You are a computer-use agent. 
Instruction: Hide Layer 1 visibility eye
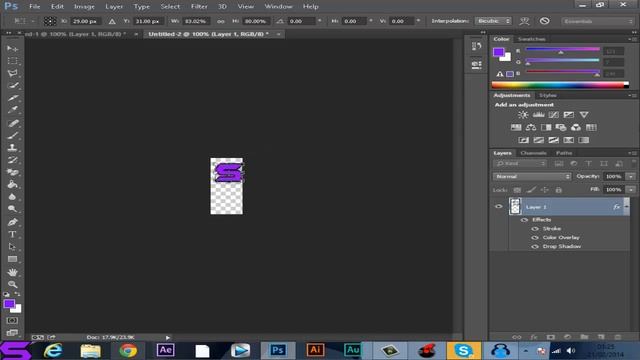coord(498,207)
